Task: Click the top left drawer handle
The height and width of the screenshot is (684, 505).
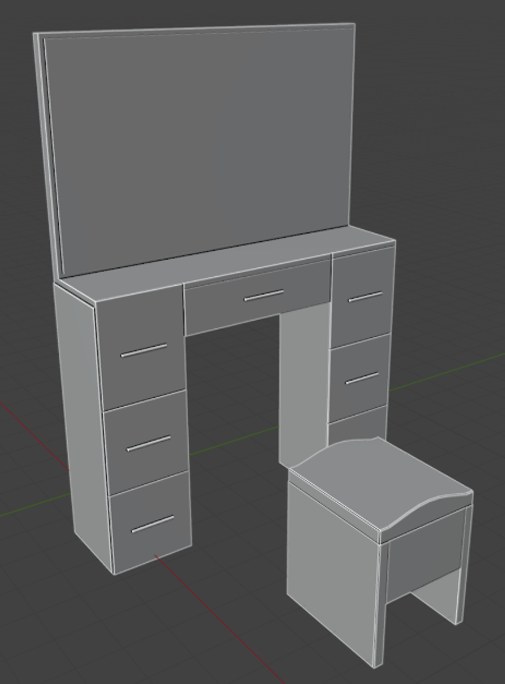Action: 144,350
